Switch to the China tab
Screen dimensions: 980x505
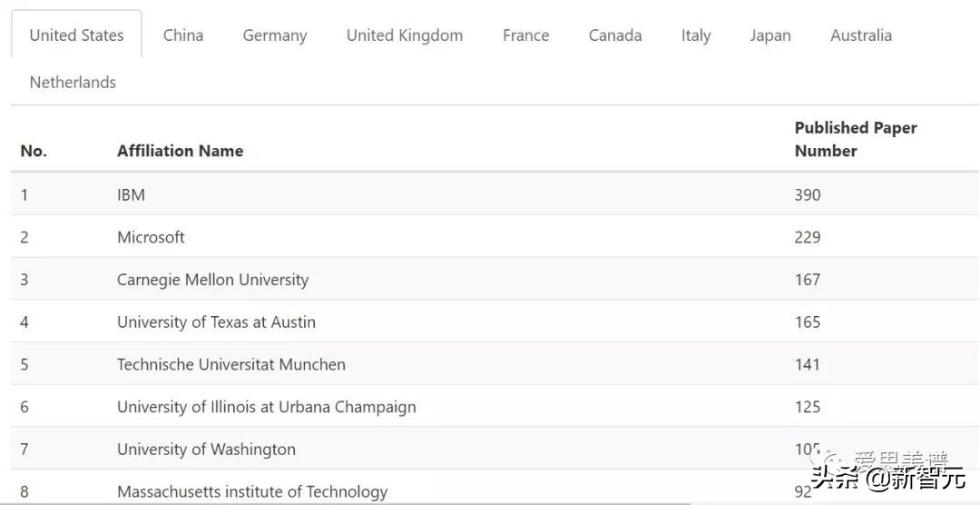183,35
